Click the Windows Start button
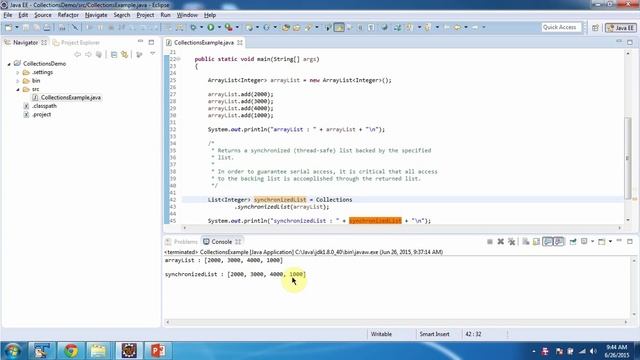Viewport: 640px width, 360px height. tap(12, 351)
